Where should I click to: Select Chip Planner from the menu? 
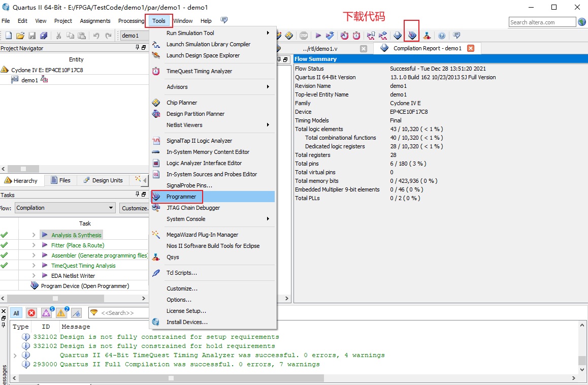213,103
